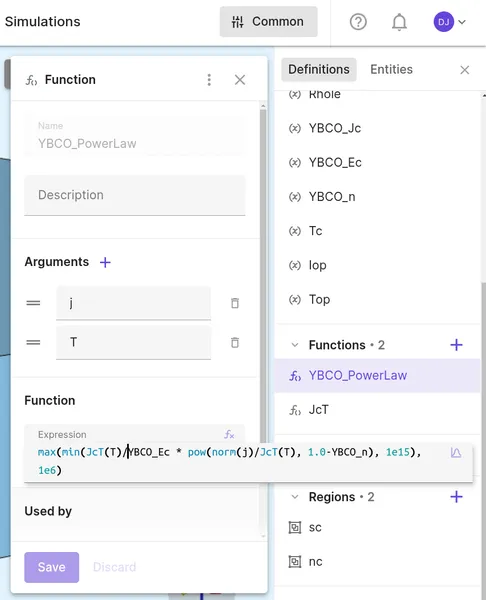Close the Function editor panel
Screen dimensions: 486x600
(x=240, y=80)
